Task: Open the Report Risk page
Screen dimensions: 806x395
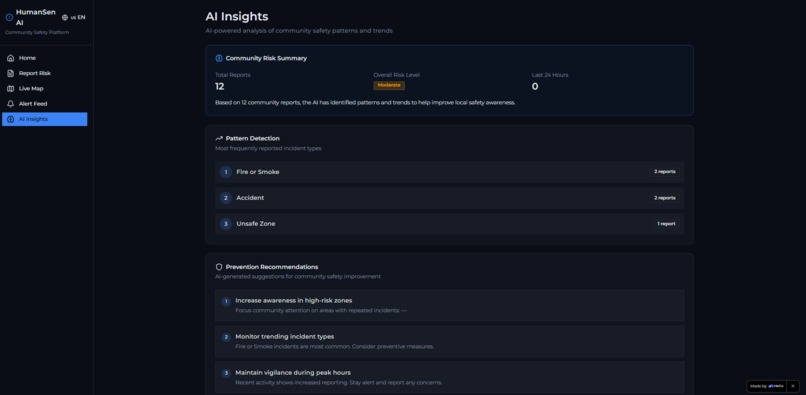Action: 45,73
